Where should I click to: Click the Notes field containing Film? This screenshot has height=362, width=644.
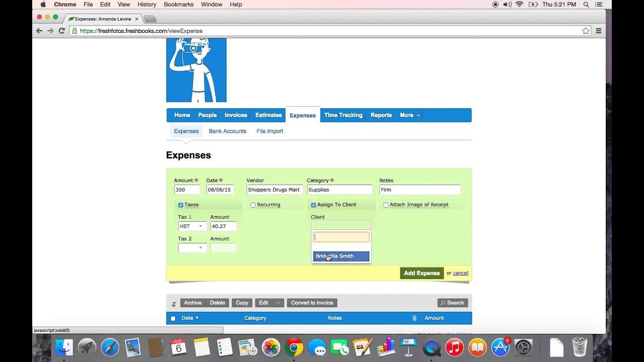(420, 190)
